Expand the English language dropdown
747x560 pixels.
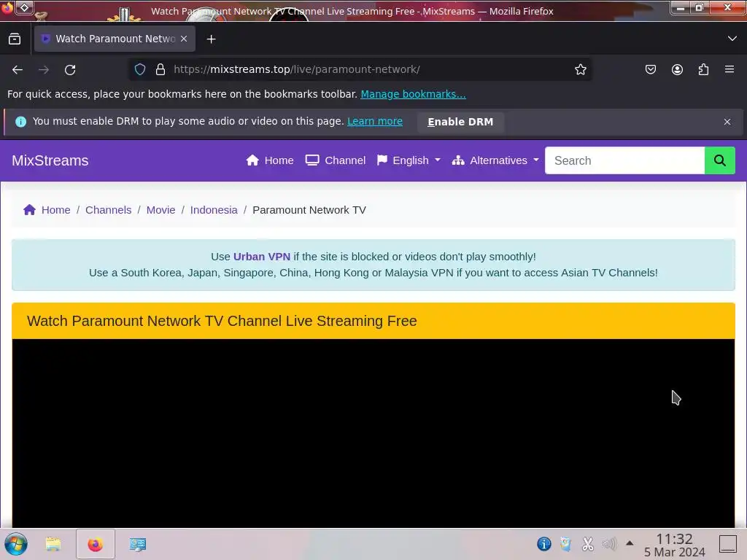pyautogui.click(x=409, y=160)
